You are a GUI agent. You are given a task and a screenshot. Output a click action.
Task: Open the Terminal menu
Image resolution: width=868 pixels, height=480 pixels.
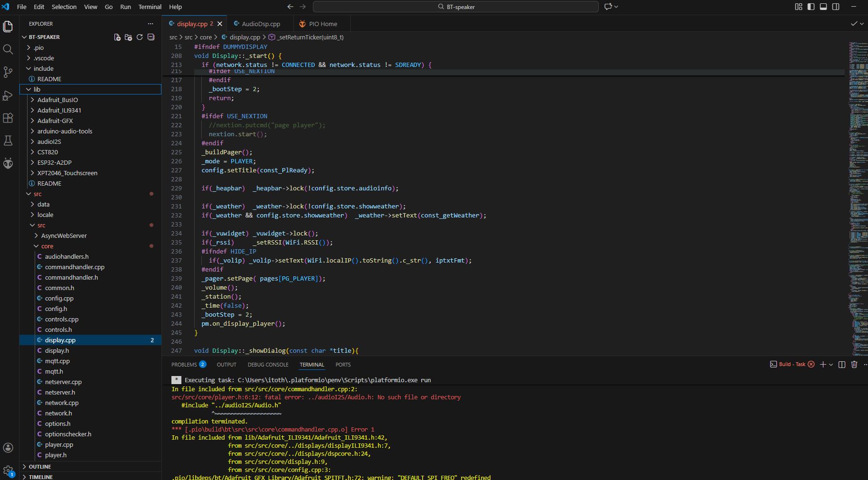150,7
